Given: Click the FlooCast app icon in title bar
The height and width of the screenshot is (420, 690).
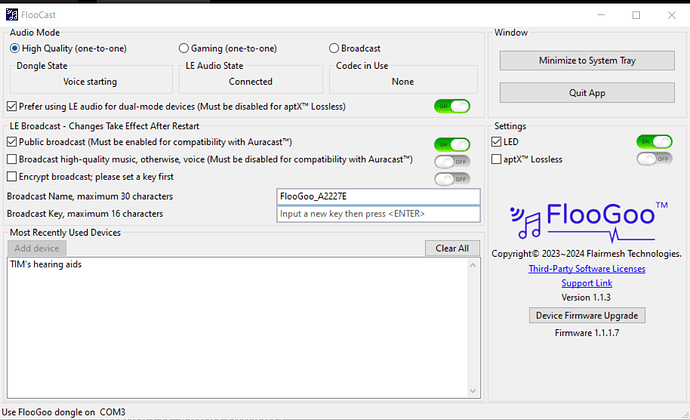Looking at the screenshot, I should coord(12,15).
